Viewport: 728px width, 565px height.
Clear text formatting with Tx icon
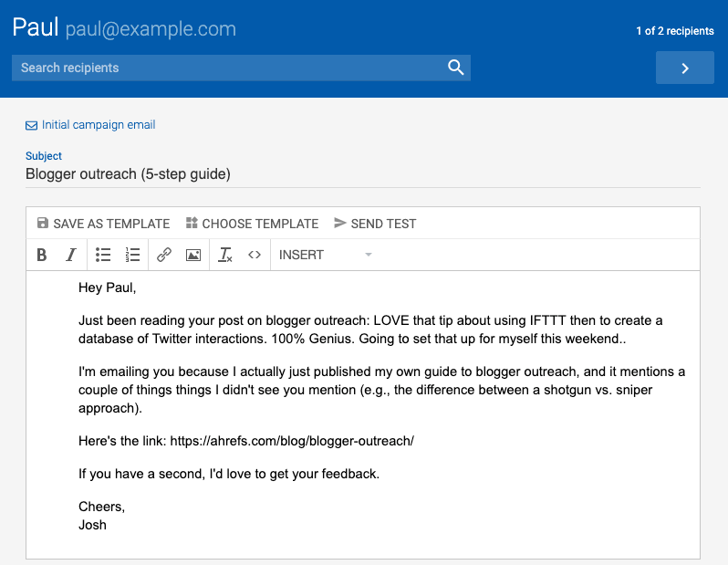[x=225, y=255]
